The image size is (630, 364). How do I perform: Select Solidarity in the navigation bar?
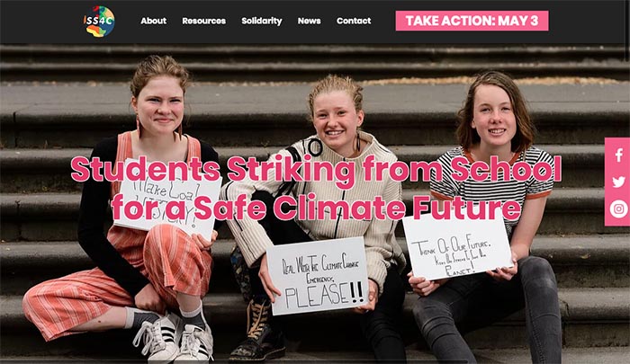(262, 21)
